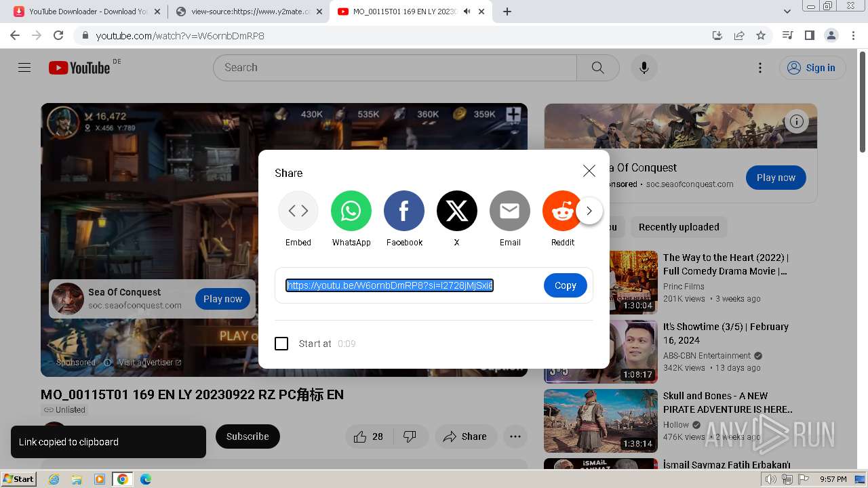This screenshot has width=868, height=488.
Task: Reload the current page
Action: coord(58,35)
